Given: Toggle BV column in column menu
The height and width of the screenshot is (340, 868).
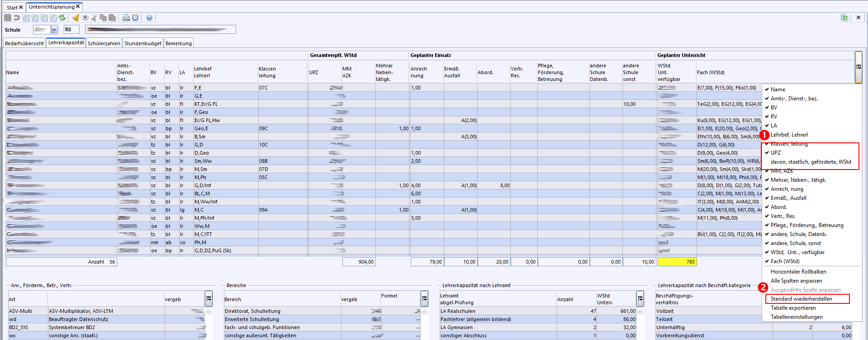Looking at the screenshot, I should coord(774,108).
